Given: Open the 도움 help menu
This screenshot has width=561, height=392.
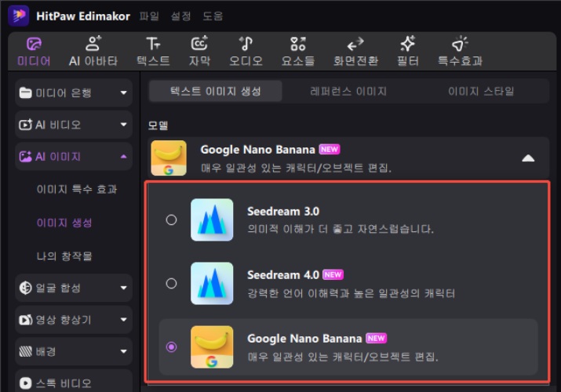Looking at the screenshot, I should pos(213,16).
